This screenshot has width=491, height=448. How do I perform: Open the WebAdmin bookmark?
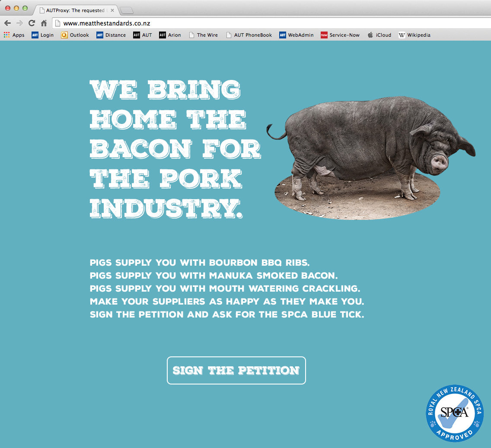point(297,35)
